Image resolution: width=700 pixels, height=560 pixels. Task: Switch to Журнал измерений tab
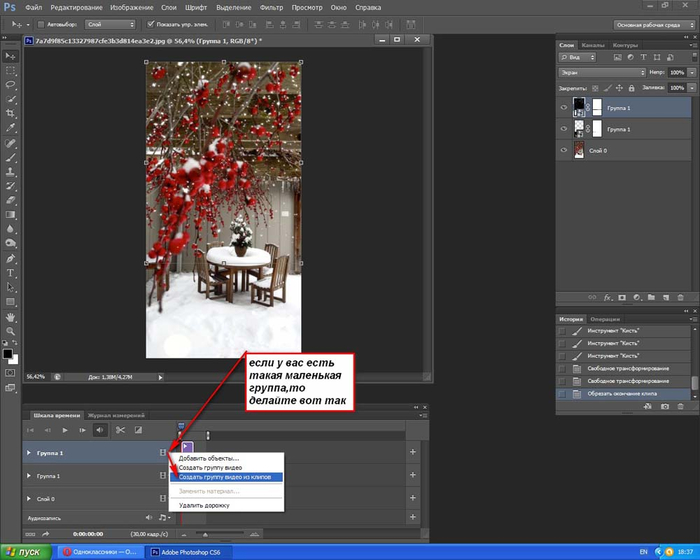coord(116,415)
